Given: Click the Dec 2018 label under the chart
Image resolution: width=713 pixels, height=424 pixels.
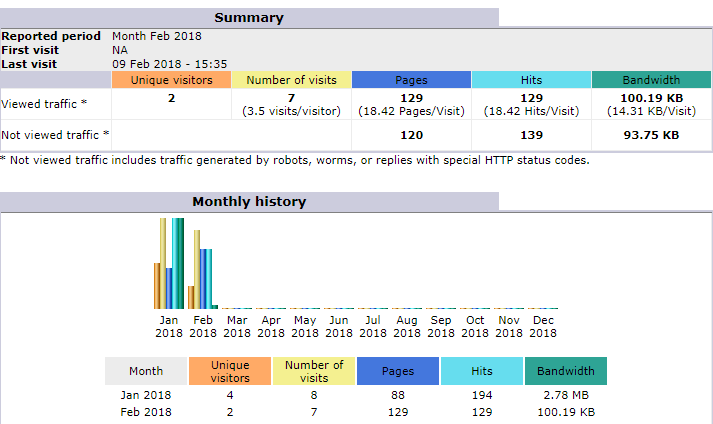Looking at the screenshot, I should (543, 327).
